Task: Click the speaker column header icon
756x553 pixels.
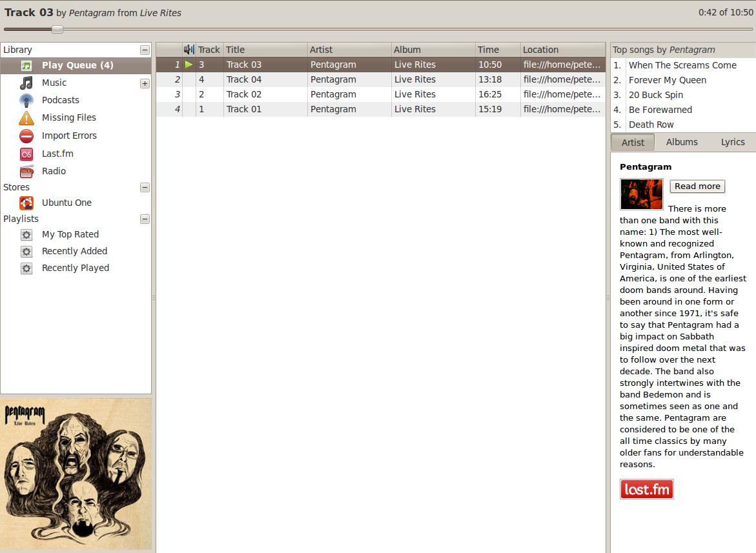Action: click(189, 50)
